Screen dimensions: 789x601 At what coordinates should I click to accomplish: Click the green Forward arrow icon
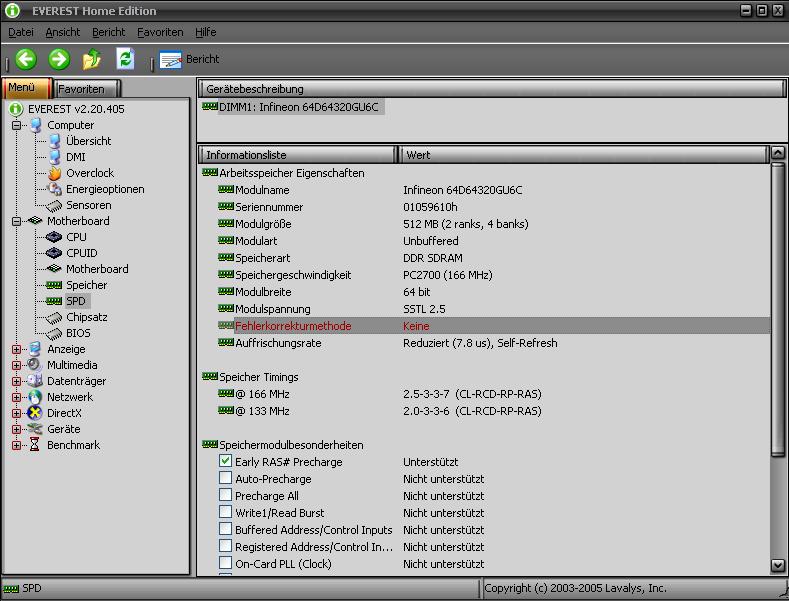[59, 59]
